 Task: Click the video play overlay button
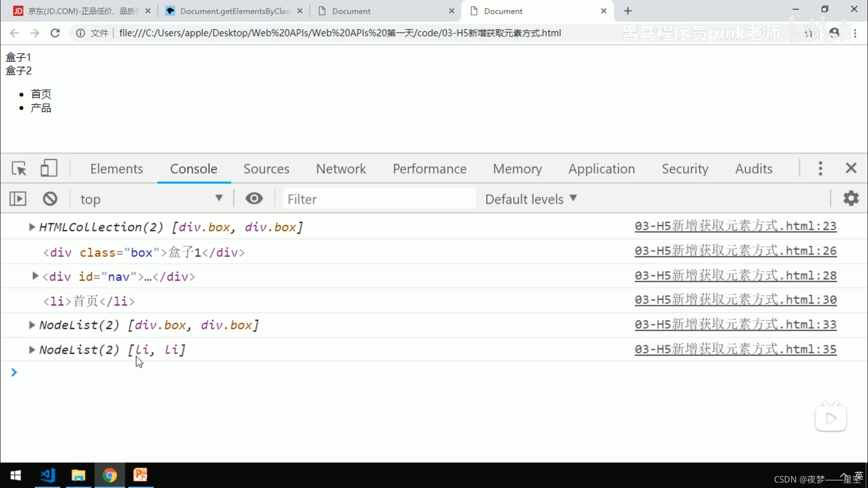(x=830, y=418)
